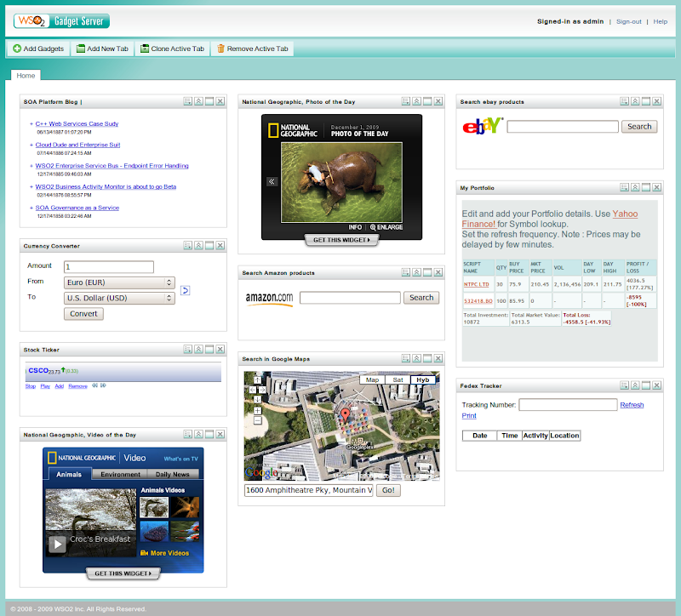Viewport: 681px width, 616px height.
Task: Maximize the SOA Platform Blog gadget
Action: (209, 101)
